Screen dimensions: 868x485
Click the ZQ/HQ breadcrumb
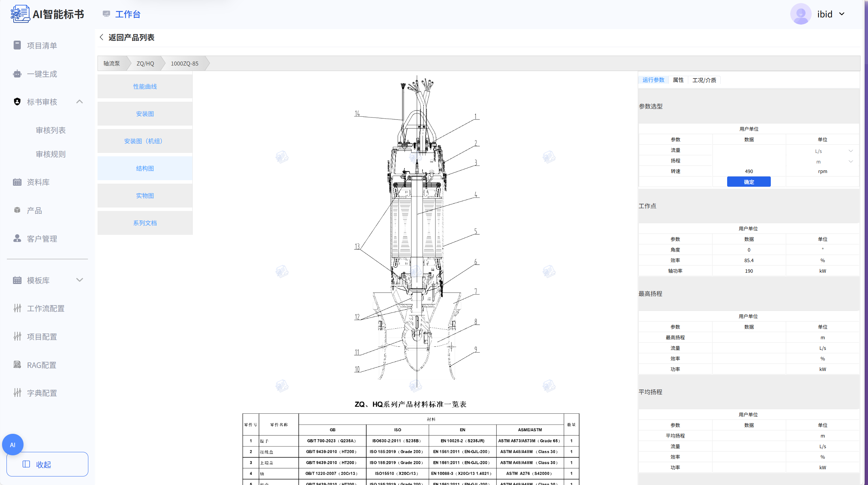point(145,63)
